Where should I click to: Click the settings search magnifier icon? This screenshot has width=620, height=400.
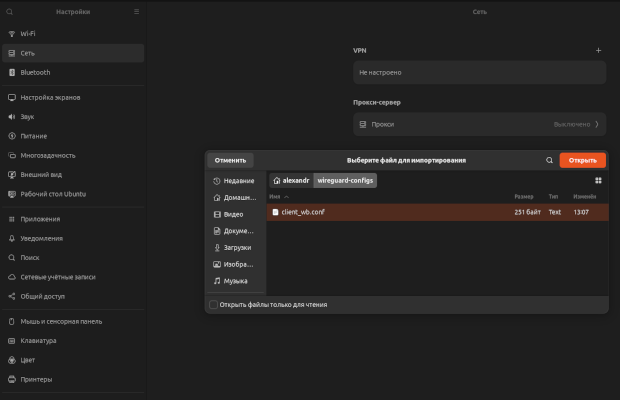[10, 12]
